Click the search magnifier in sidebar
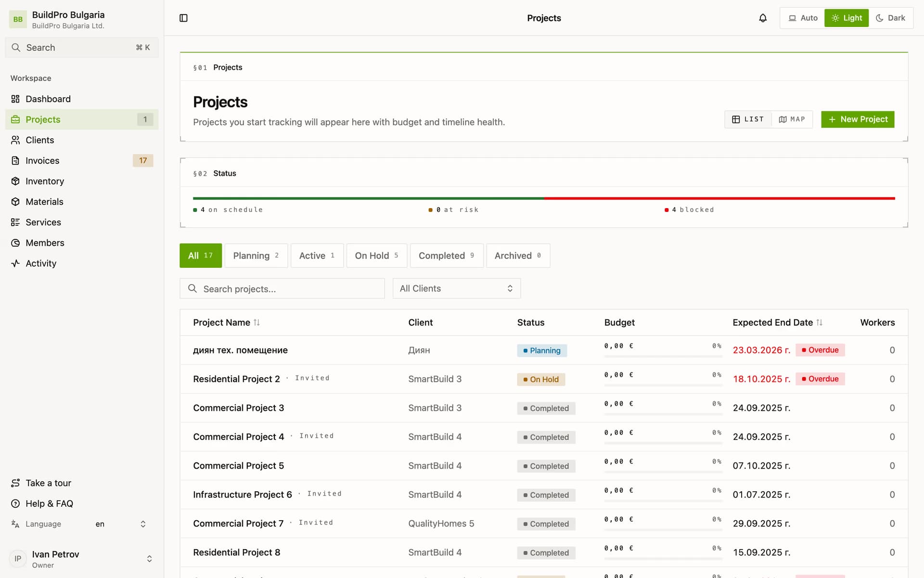924x578 pixels. point(16,47)
